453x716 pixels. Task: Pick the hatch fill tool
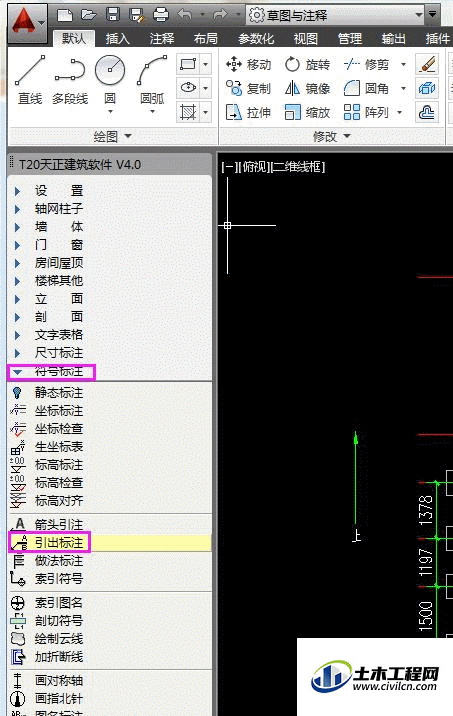(188, 111)
